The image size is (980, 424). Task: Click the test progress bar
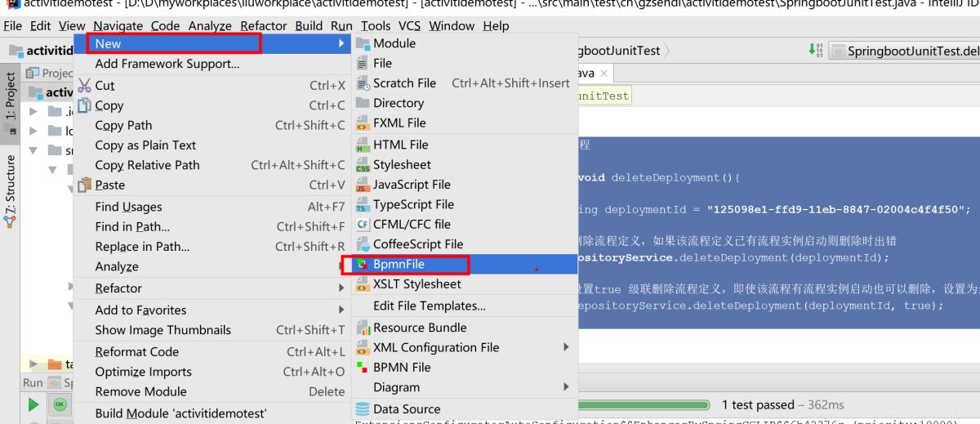click(643, 404)
